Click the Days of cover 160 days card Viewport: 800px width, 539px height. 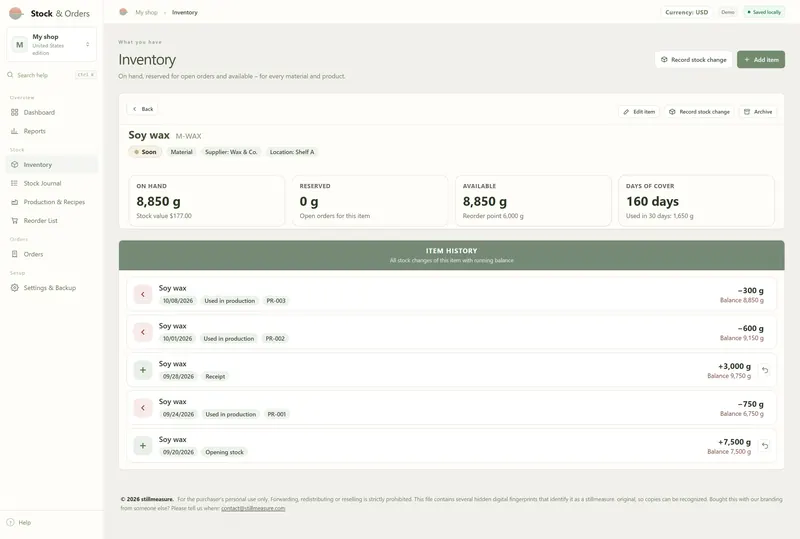[696, 201]
